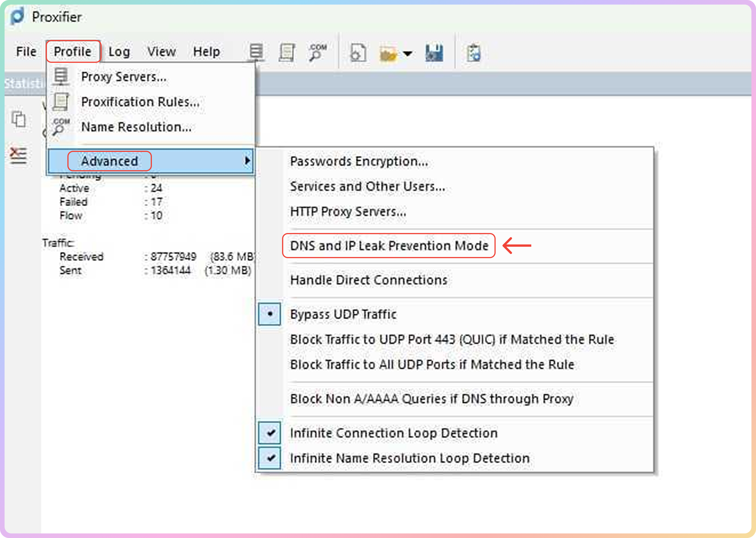This screenshot has width=756, height=538.
Task: Click the copy icon in left sidebar
Action: [x=19, y=119]
